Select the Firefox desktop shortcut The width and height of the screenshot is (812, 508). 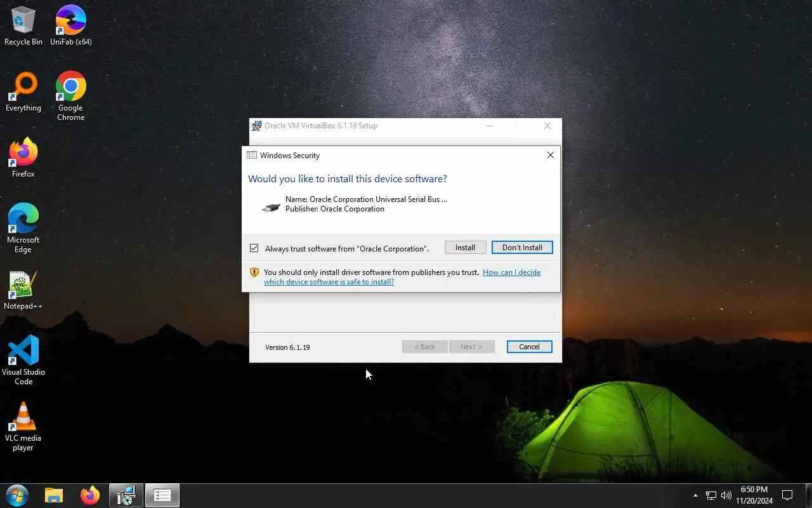coord(23,158)
